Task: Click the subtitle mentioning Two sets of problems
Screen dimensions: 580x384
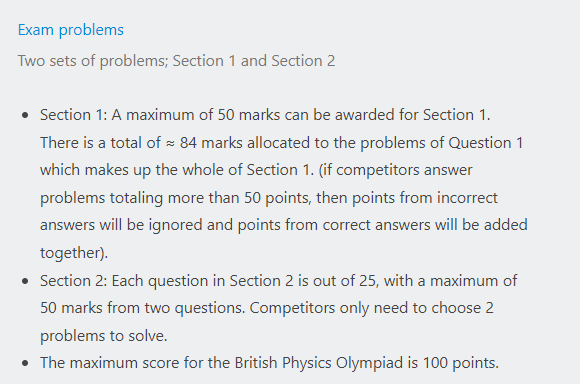Action: click(176, 61)
